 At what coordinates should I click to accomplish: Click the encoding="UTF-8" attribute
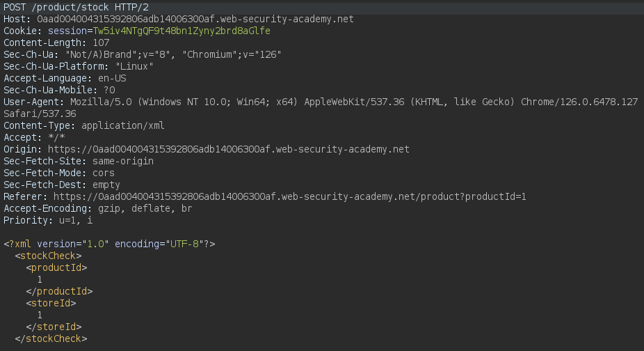(159, 244)
